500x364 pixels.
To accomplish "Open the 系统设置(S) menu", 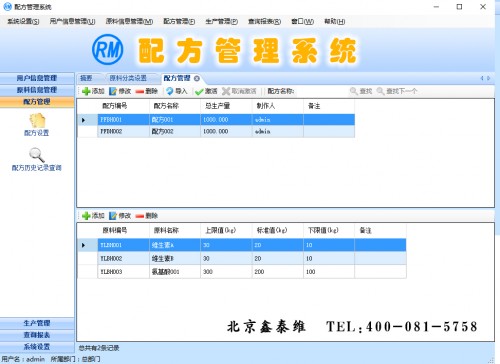I will (x=23, y=22).
